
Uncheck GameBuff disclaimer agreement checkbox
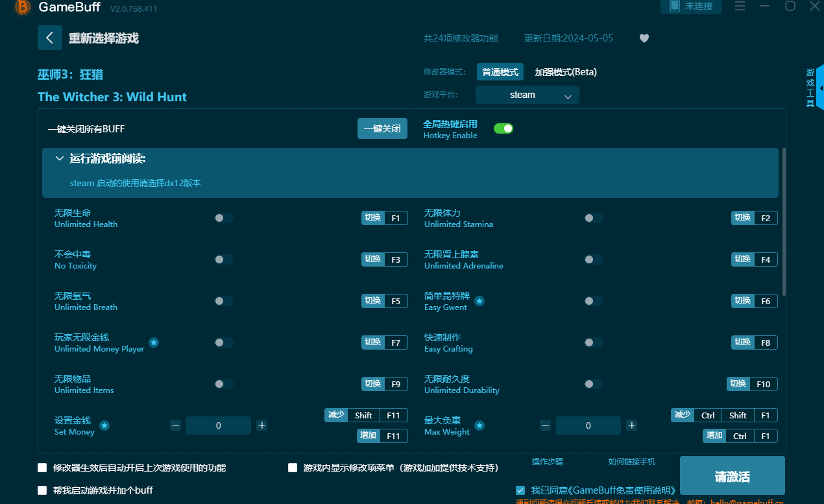point(520,490)
